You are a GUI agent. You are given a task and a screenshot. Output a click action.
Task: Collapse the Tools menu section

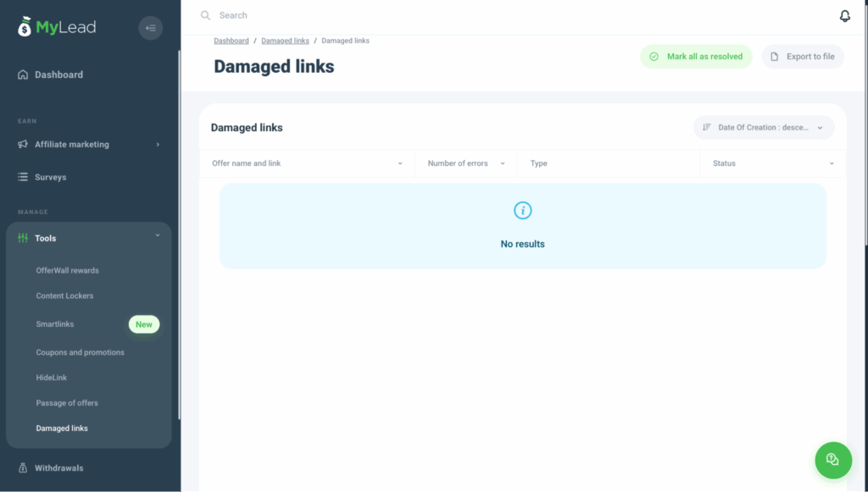point(158,236)
